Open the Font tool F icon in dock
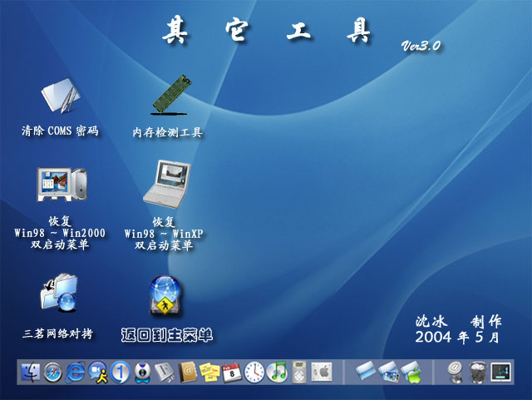This screenshot has height=400, width=532. 165,373
